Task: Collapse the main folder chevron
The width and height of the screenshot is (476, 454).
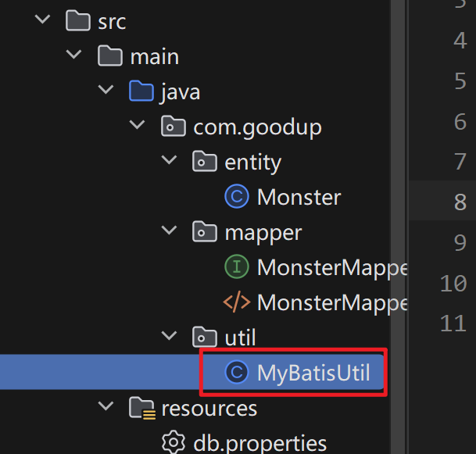Action: 73,56
